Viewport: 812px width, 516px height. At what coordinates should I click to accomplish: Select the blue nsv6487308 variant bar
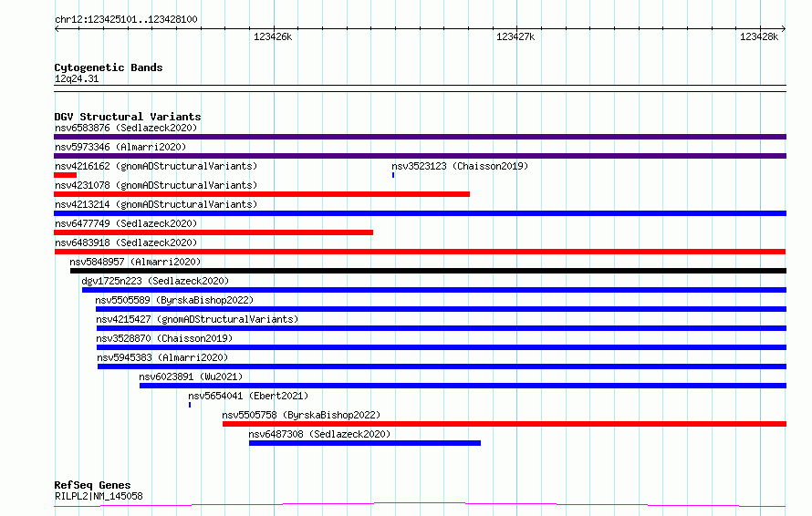click(365, 443)
